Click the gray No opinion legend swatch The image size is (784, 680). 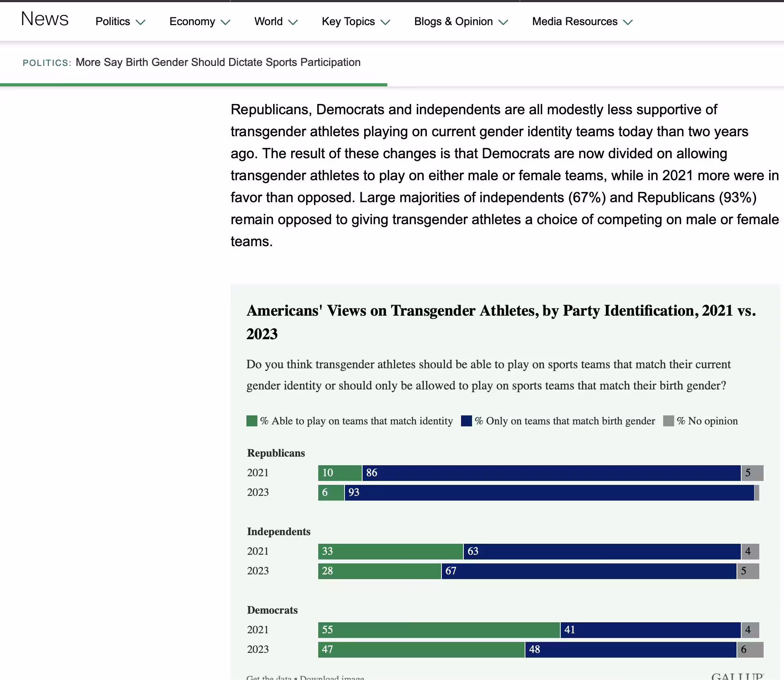point(668,421)
